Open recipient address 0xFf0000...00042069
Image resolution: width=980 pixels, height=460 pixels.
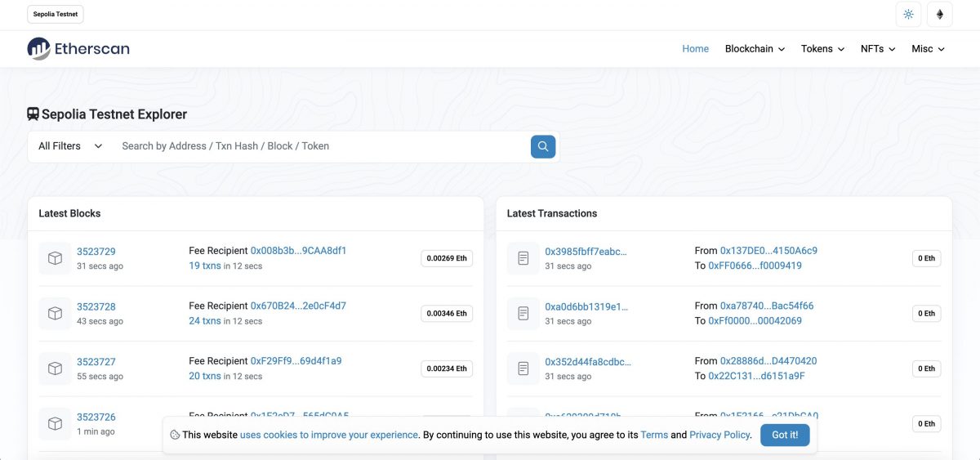pyautogui.click(x=755, y=320)
